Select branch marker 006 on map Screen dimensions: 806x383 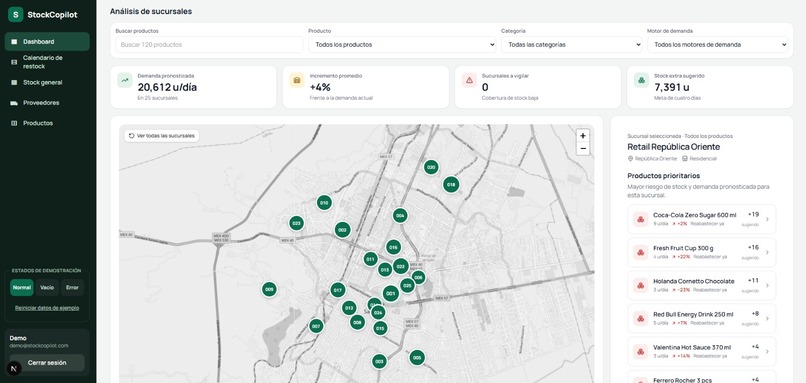coord(418,278)
